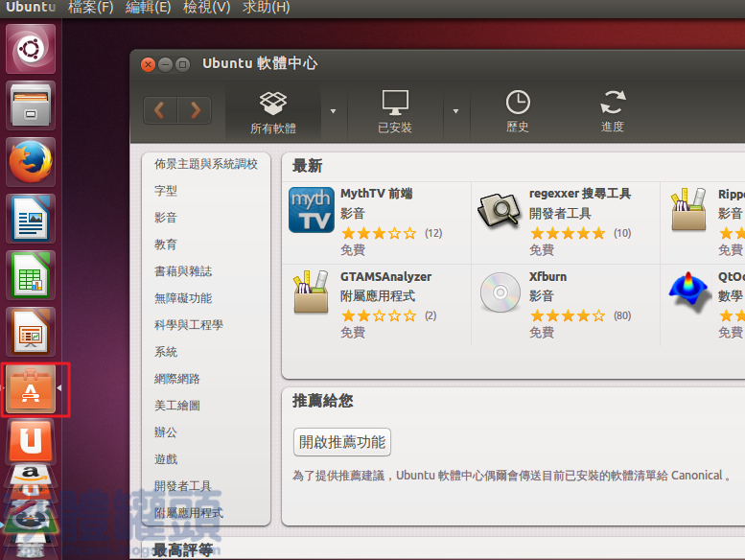Click the 最高評等 section heading

[x=183, y=550]
